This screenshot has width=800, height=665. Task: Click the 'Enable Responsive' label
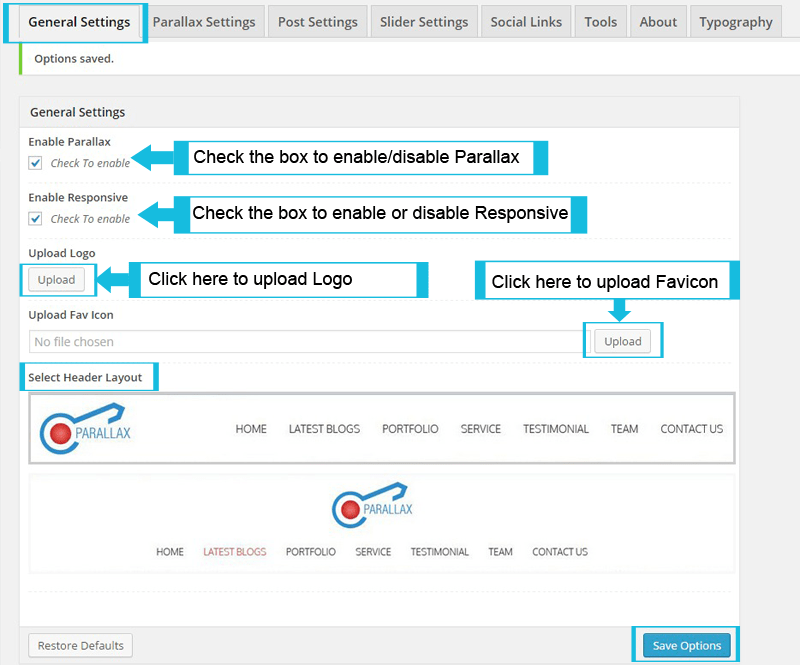click(x=78, y=198)
